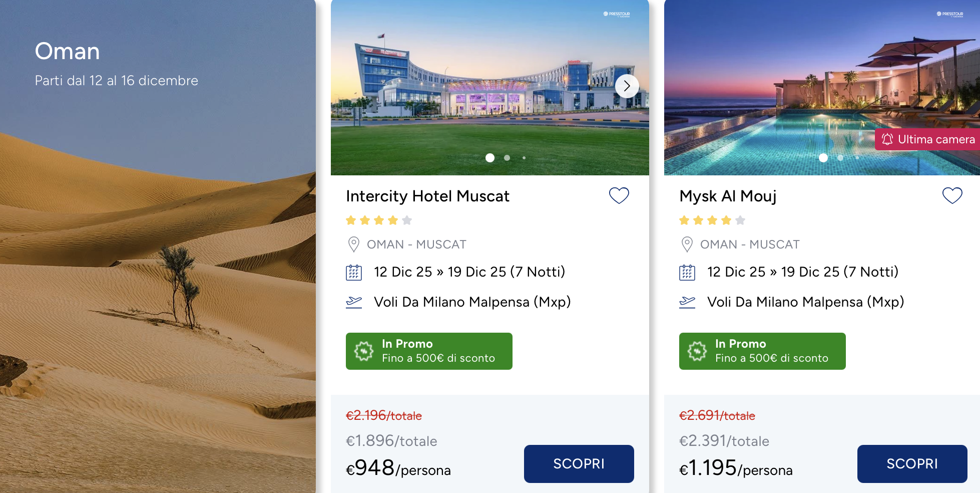Click location pin on Intercity Hotel card
This screenshot has width=980, height=493.
pos(353,244)
